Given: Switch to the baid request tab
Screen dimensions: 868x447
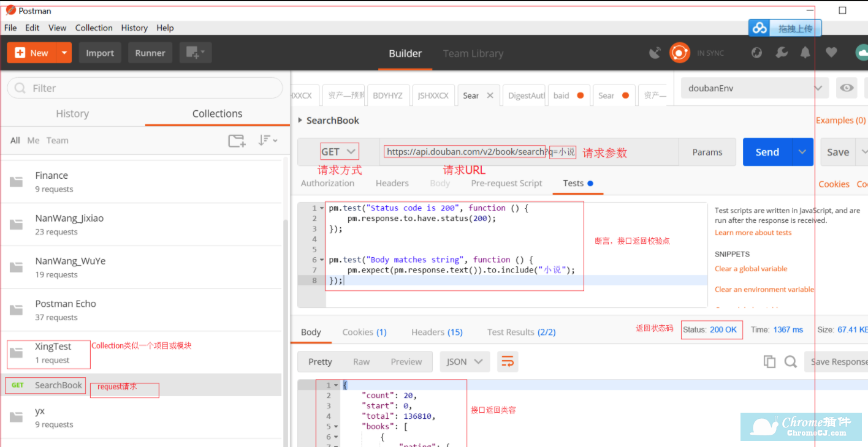Looking at the screenshot, I should coord(569,96).
